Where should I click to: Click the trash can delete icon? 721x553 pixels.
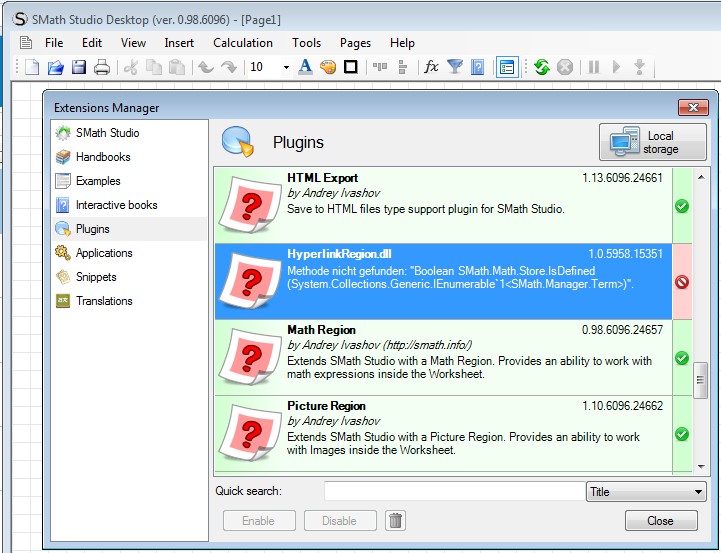click(396, 520)
